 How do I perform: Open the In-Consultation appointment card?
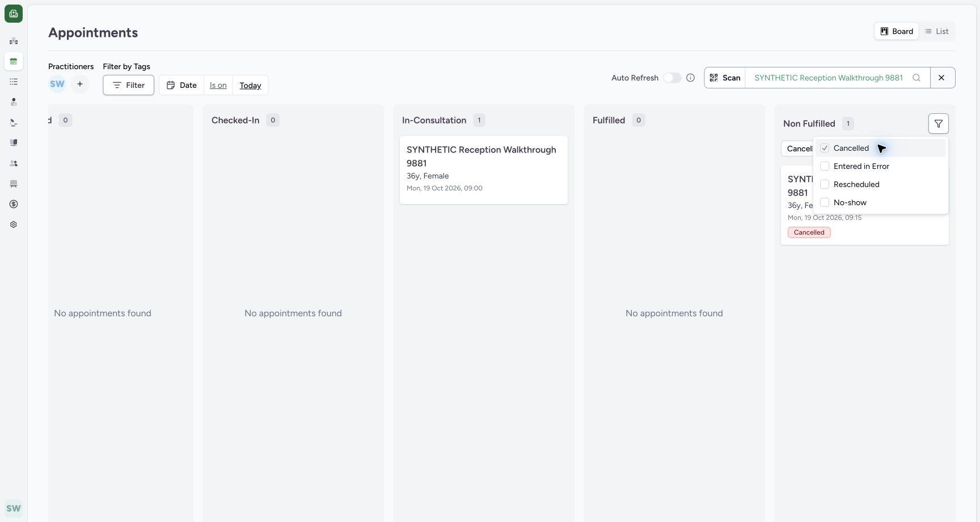click(x=484, y=170)
